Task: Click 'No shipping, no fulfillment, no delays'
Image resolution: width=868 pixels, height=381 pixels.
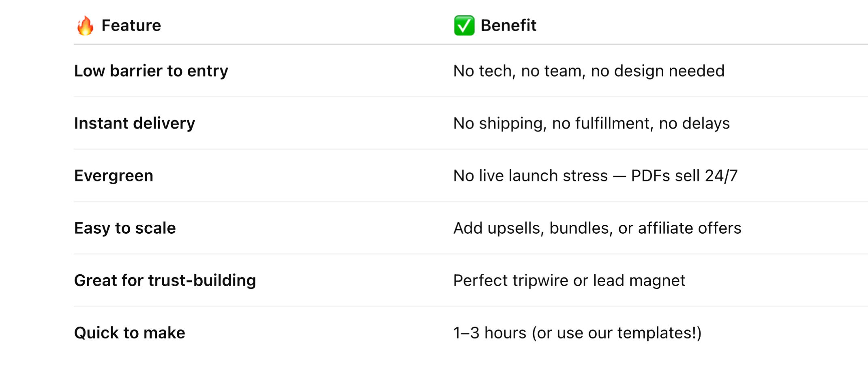Action: pyautogui.click(x=592, y=123)
